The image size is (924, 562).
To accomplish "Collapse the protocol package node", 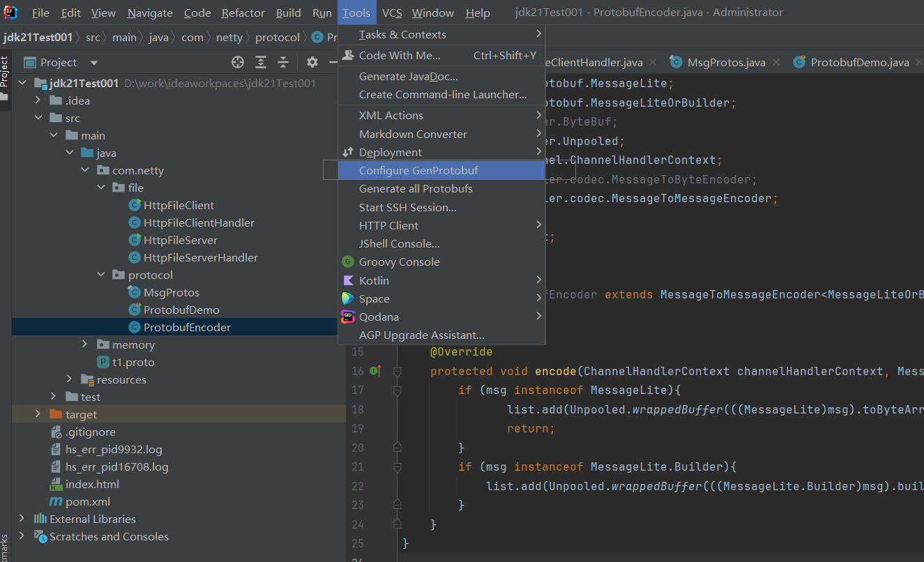I will (101, 275).
